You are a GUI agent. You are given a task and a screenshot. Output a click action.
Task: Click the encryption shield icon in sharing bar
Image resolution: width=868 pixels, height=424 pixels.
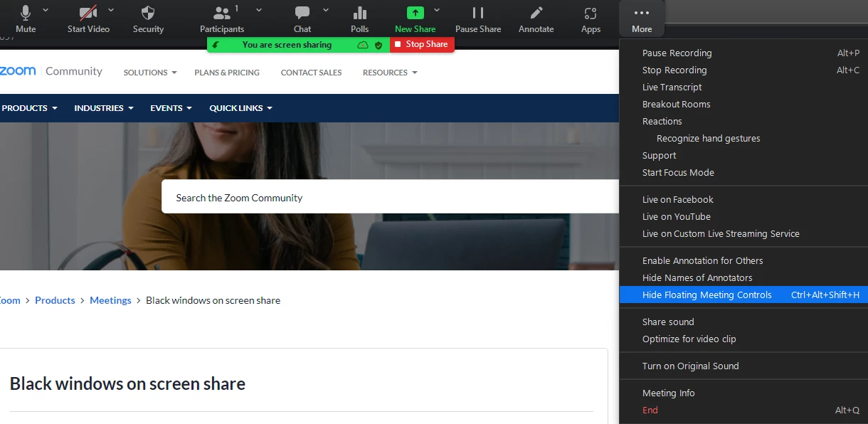click(x=379, y=45)
